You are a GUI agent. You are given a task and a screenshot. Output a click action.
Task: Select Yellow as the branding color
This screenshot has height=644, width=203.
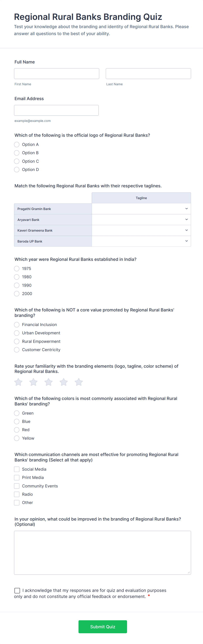(x=17, y=438)
